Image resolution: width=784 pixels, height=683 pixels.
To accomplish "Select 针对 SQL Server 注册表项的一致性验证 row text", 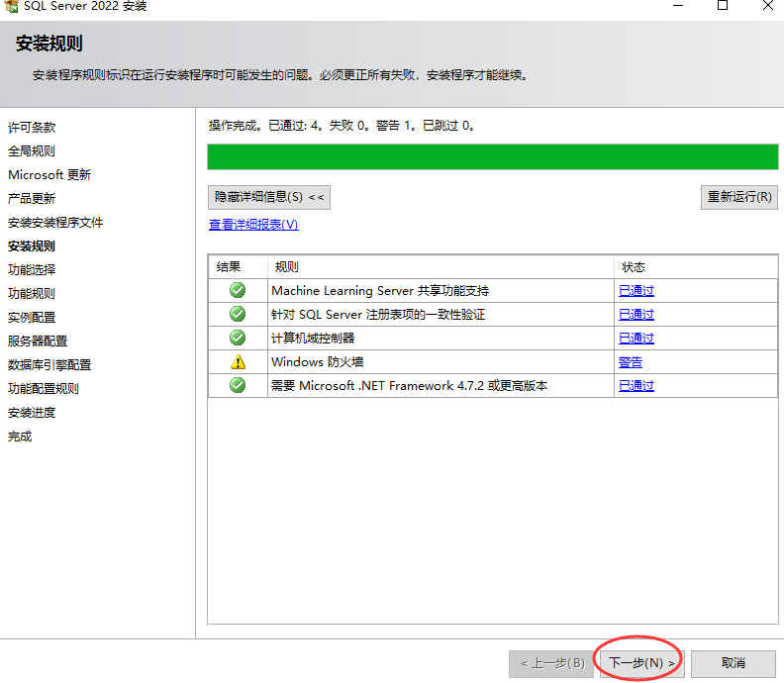I will (x=378, y=315).
